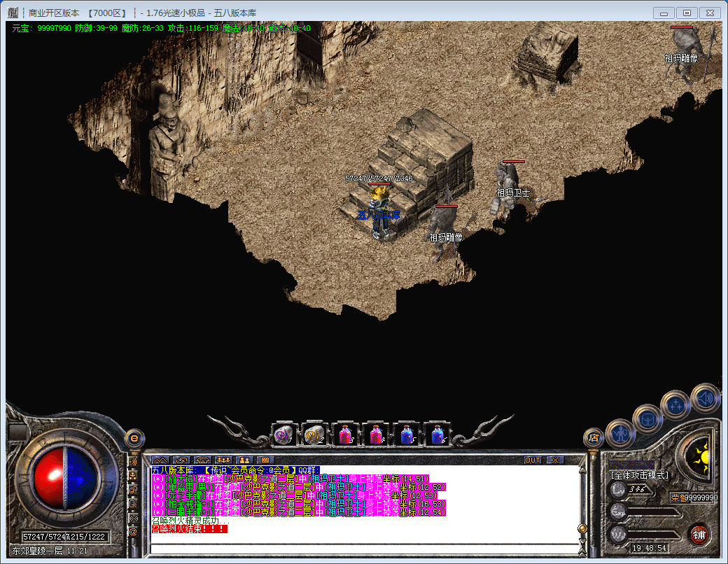Toggle the single speech-bubble channel icon
Viewport: 728px width, 564px height.
coord(133,504)
